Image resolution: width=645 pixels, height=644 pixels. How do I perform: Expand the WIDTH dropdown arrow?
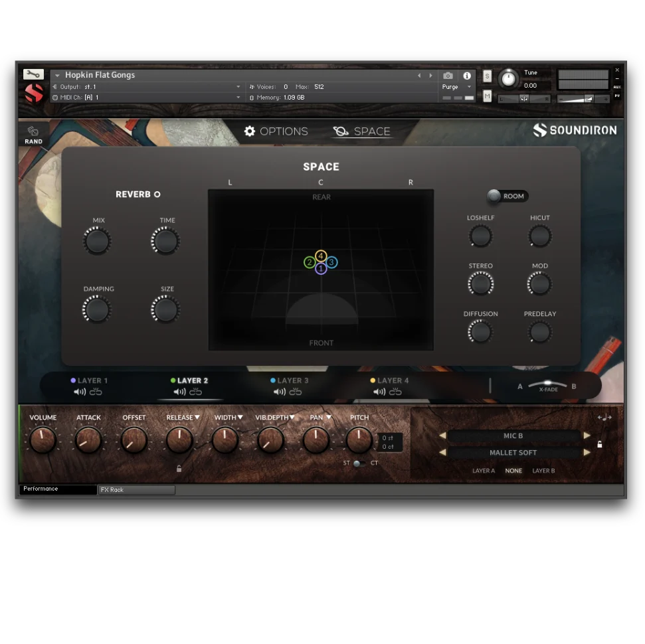(x=240, y=418)
